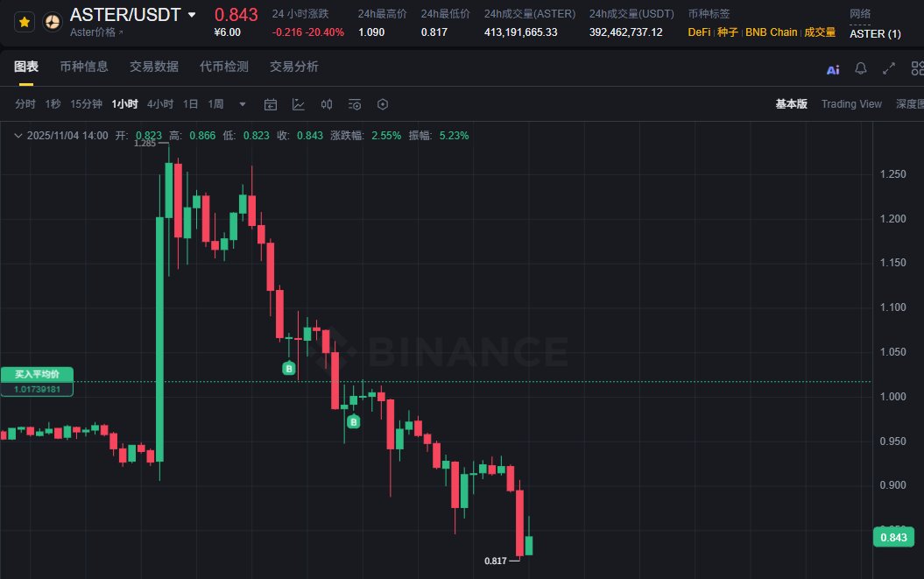The image size is (924, 579).
Task: Switch to the 交易数据 tab
Action: tap(154, 67)
